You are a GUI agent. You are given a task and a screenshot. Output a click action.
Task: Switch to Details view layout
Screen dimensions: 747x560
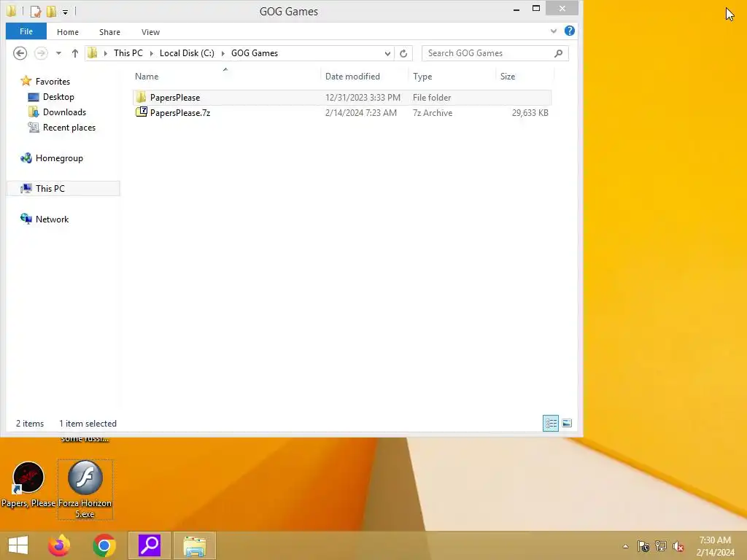point(551,424)
